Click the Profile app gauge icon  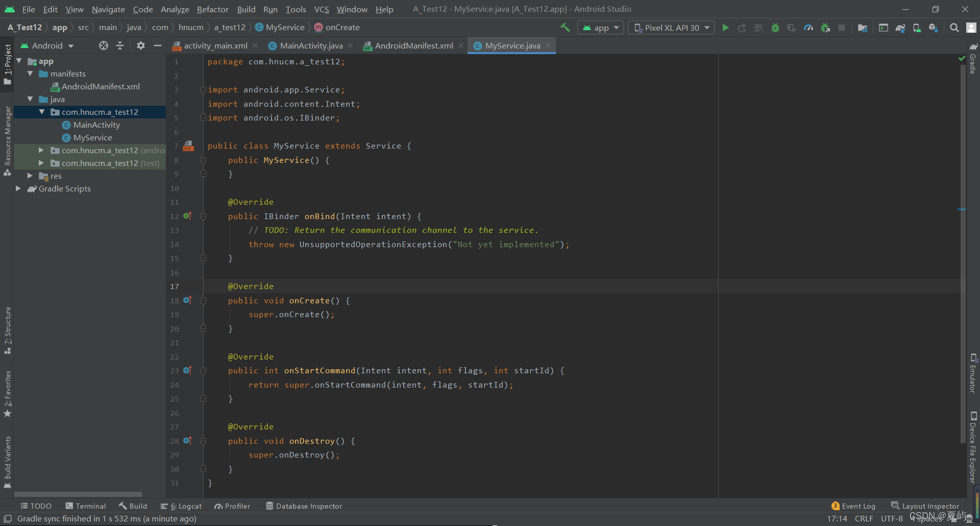coord(808,28)
